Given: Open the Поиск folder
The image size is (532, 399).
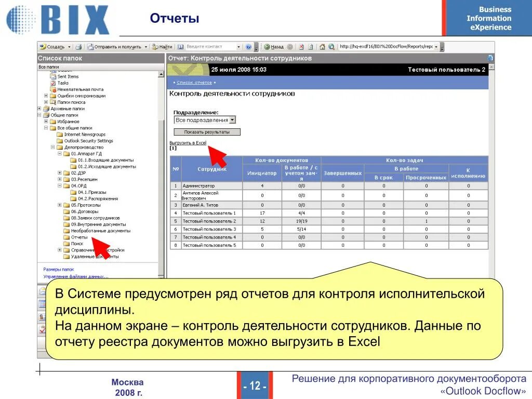Looking at the screenshot, I should coord(77,244).
